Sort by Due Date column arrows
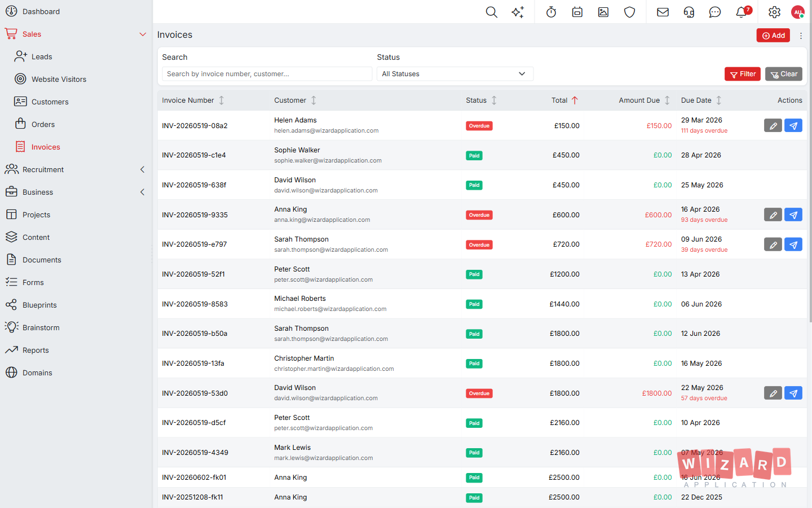The width and height of the screenshot is (812, 508). tap(719, 100)
